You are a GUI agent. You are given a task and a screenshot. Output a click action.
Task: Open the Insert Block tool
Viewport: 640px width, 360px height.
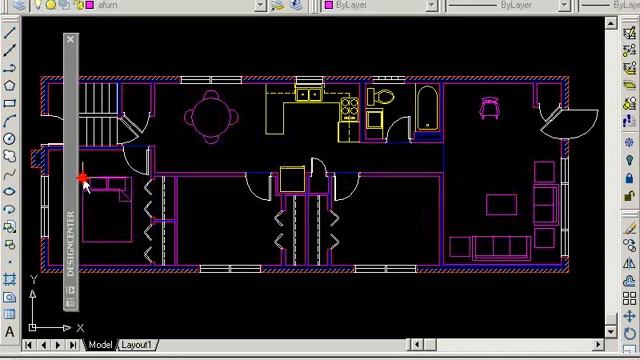(9, 227)
